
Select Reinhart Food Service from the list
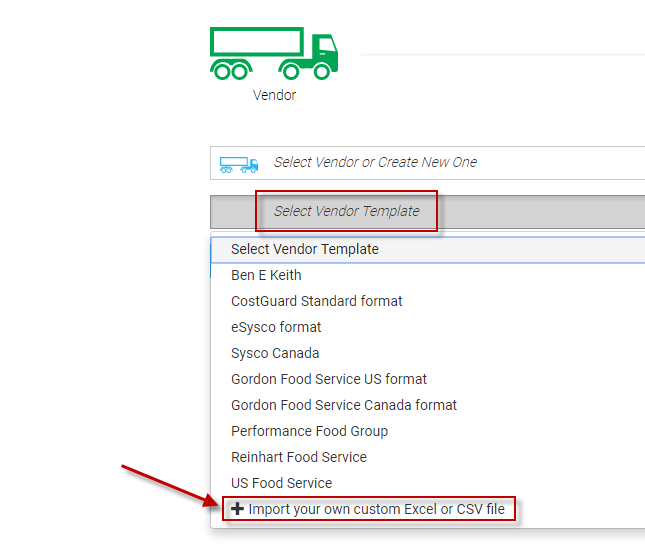(299, 457)
